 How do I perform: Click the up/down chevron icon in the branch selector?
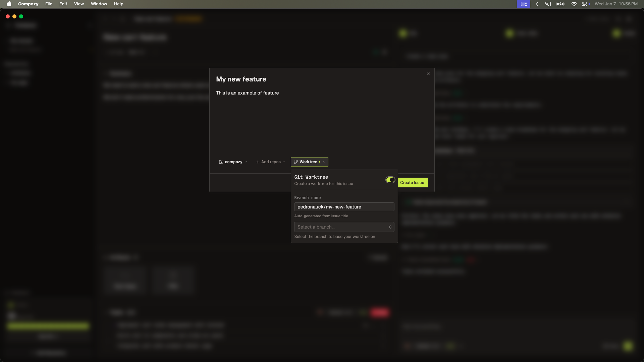pyautogui.click(x=390, y=227)
